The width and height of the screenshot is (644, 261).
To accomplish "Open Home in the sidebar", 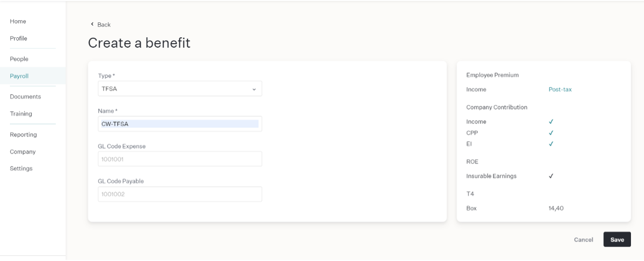I will [18, 21].
